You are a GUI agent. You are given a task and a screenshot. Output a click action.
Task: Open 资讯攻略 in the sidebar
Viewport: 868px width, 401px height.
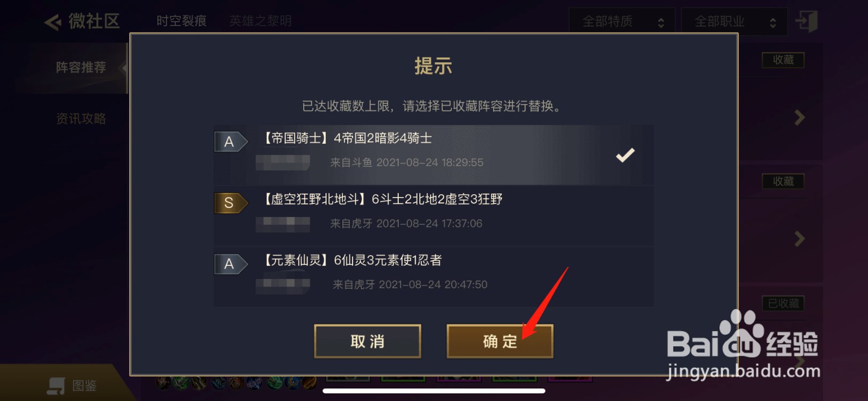click(81, 118)
